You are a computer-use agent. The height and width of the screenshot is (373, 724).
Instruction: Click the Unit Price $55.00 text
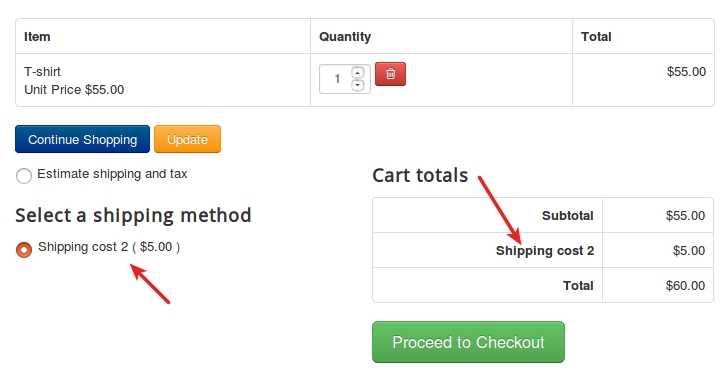tap(74, 90)
